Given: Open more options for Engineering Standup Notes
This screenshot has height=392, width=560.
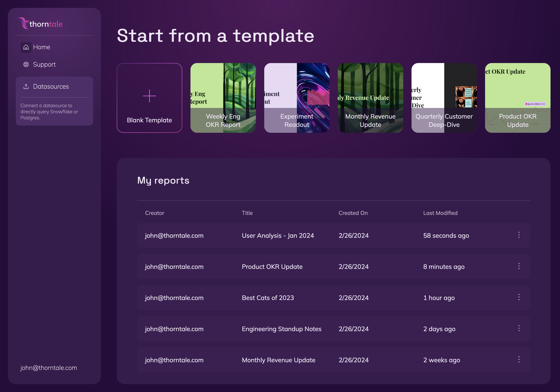Looking at the screenshot, I should pyautogui.click(x=519, y=328).
